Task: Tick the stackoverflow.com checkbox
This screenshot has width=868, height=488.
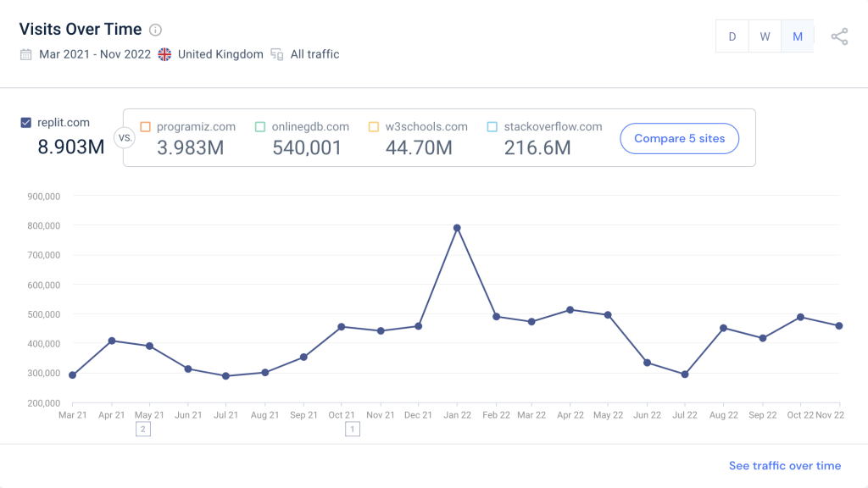Action: coord(492,127)
